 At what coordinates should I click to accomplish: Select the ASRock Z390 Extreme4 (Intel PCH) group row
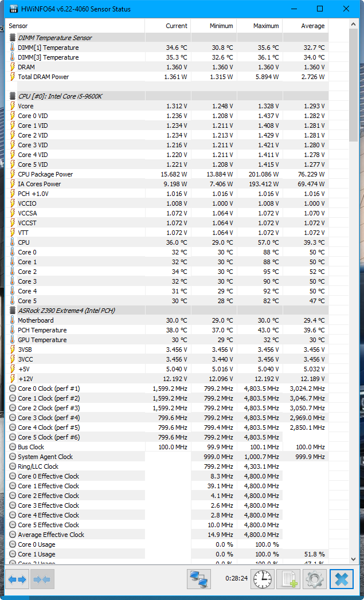pyautogui.click(x=167, y=311)
